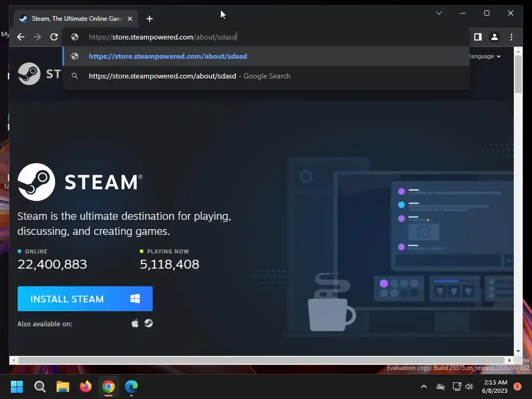
Task: Open the notification badge in the taskbar
Action: point(517,387)
